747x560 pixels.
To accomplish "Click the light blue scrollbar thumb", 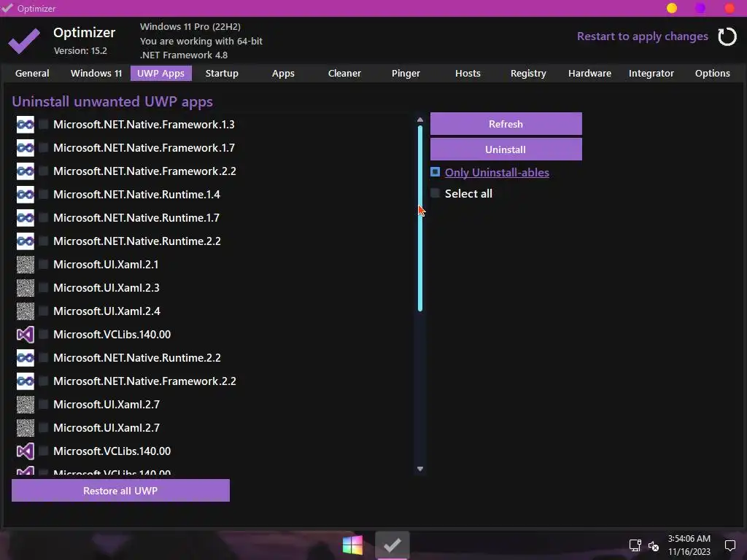I will (419, 218).
